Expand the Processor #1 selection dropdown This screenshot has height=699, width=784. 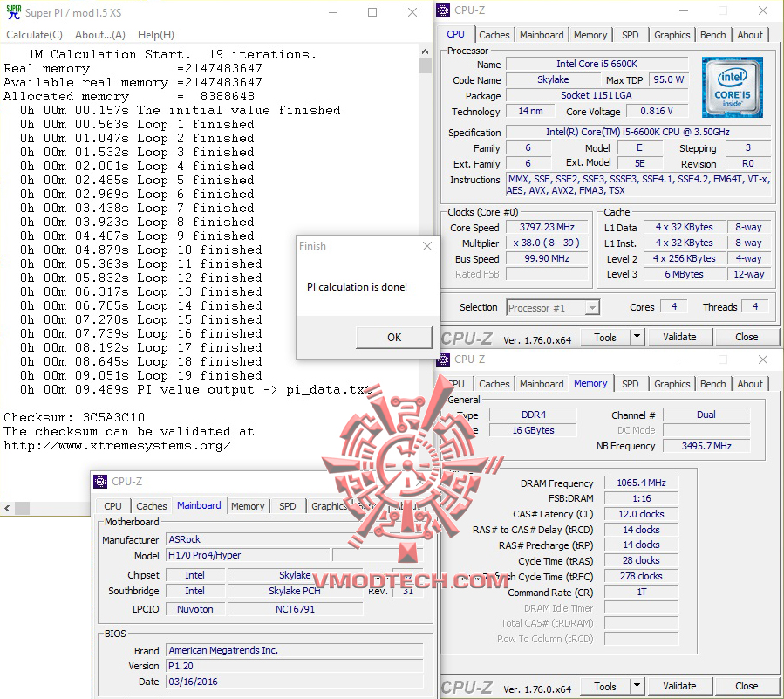click(592, 308)
